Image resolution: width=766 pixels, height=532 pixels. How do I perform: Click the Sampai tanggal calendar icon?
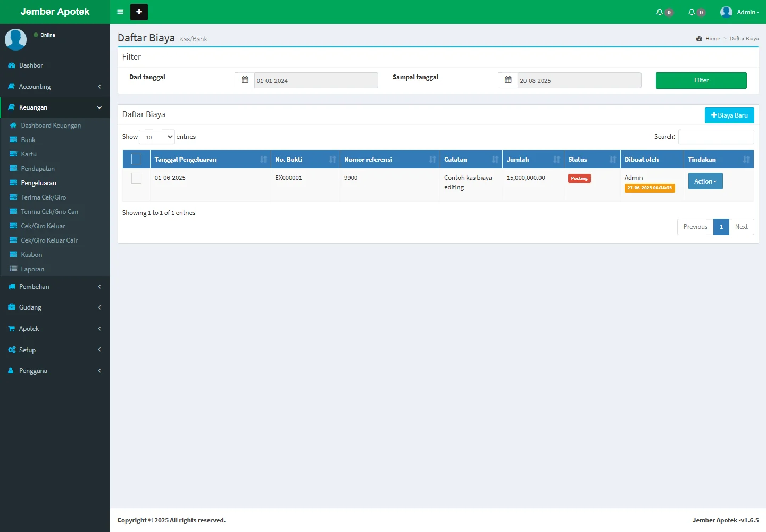[508, 80]
